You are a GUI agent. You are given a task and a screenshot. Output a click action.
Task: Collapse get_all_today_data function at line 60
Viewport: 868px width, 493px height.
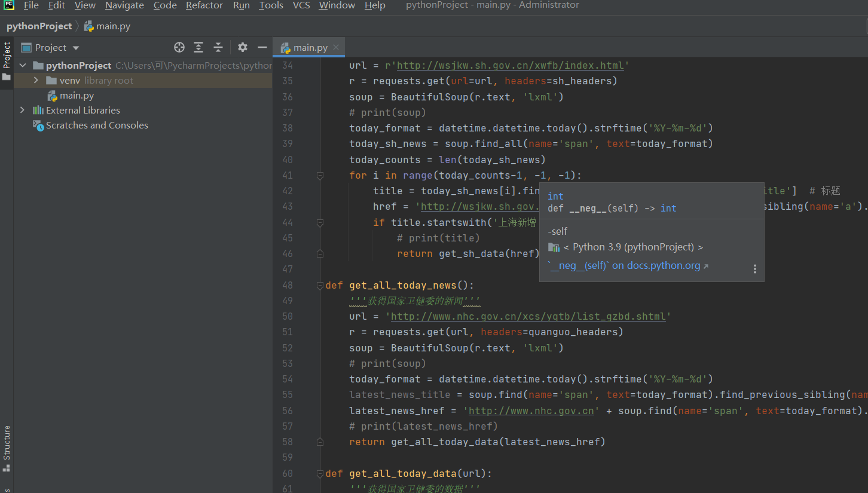click(x=320, y=473)
